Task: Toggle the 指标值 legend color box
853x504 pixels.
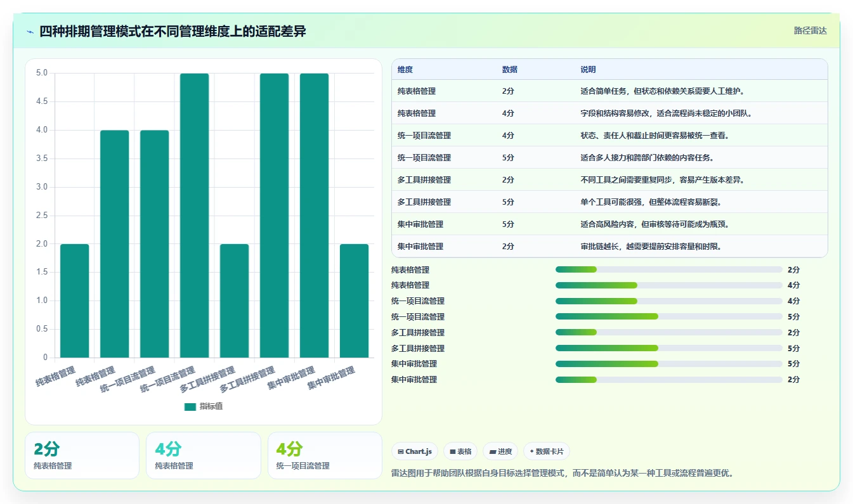Action: (190, 406)
